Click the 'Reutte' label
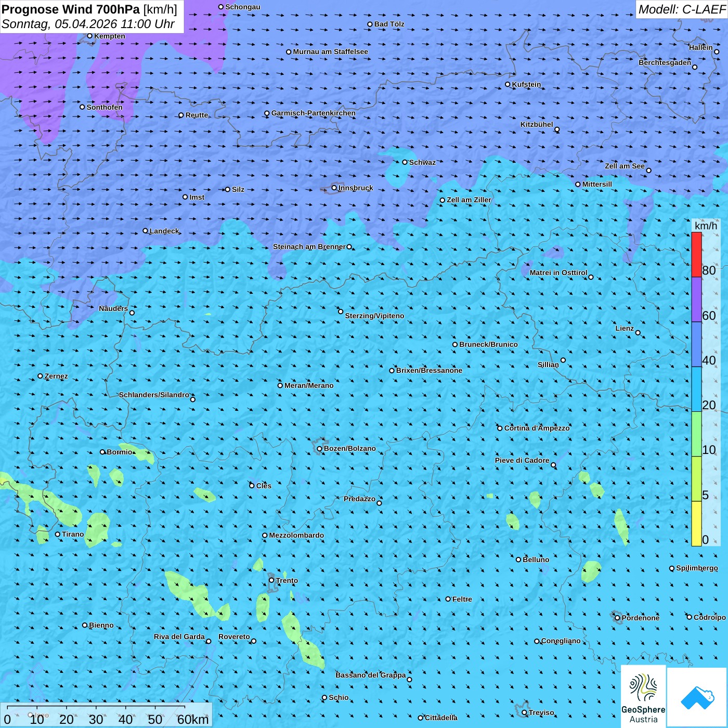The height and width of the screenshot is (728, 728). coord(197,115)
